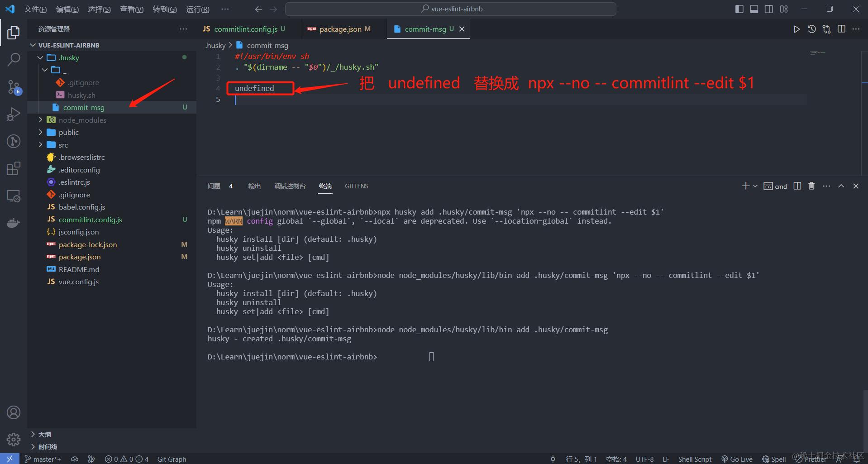Open the Manage settings gear

coord(14,439)
